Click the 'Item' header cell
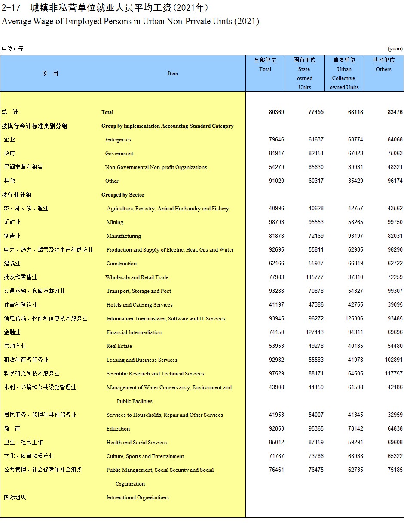404x532 pixels. click(173, 74)
